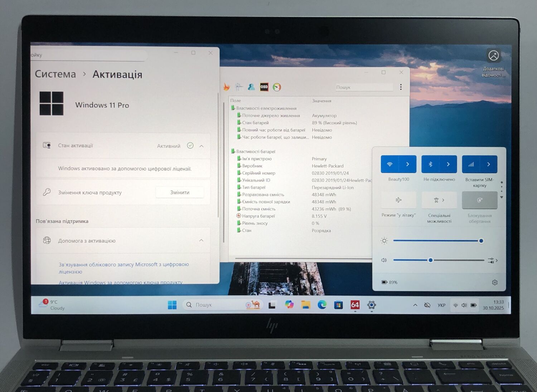
Task: Toggle Bluetooth in quick settings
Action: coord(431,164)
